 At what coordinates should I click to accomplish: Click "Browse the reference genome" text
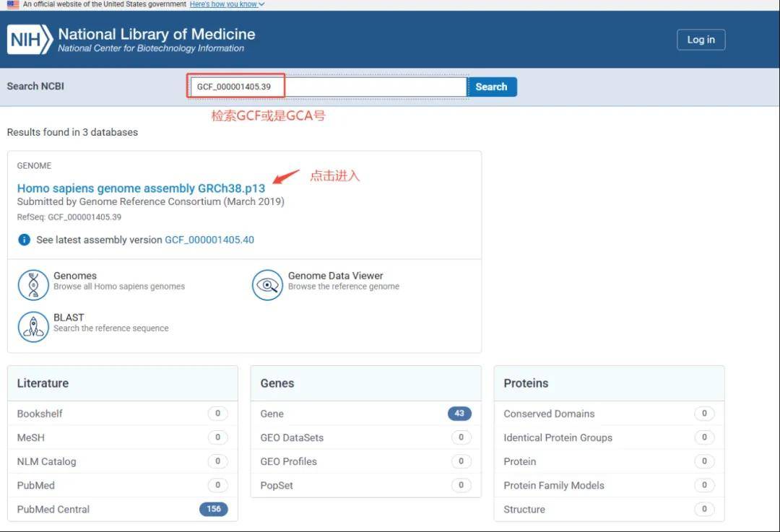click(x=344, y=287)
